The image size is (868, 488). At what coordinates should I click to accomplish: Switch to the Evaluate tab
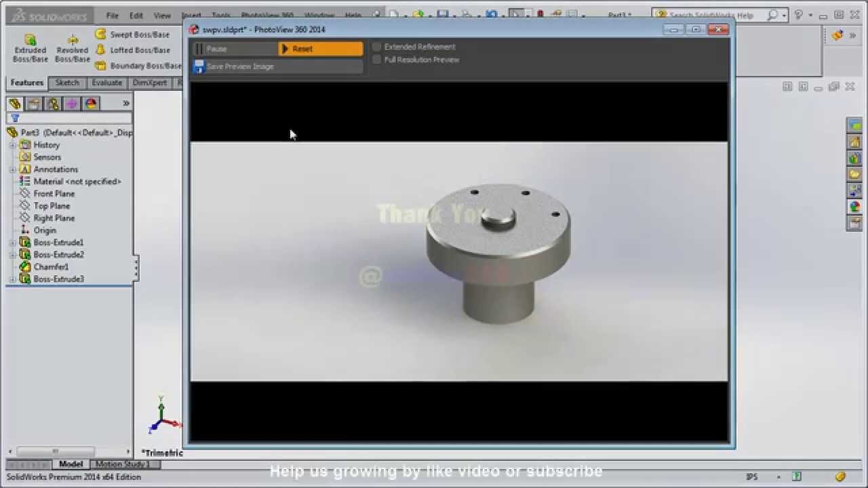[106, 83]
